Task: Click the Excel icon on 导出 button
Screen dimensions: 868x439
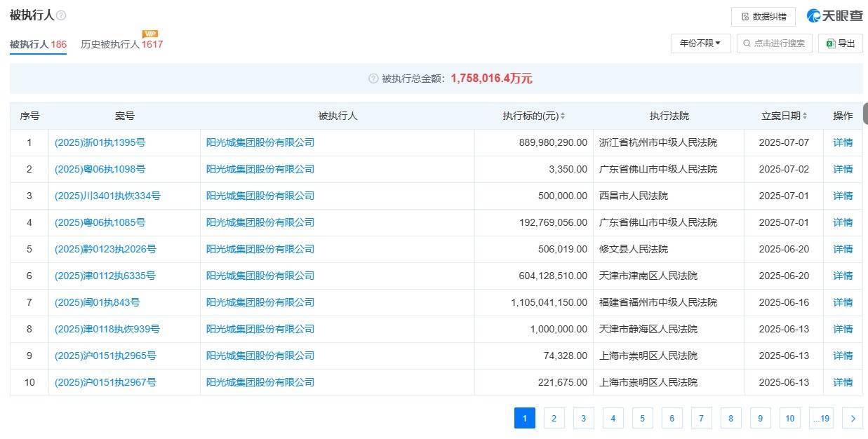Action: click(x=830, y=43)
